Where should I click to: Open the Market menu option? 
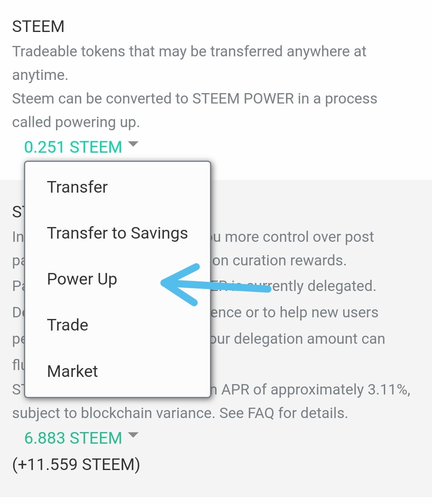point(72,371)
